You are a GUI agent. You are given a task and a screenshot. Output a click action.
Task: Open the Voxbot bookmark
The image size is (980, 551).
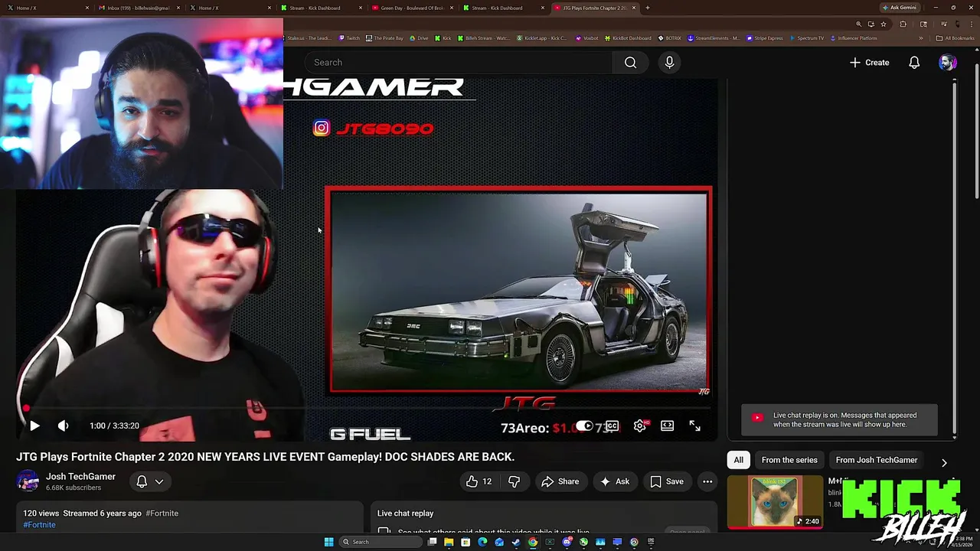[x=586, y=38]
